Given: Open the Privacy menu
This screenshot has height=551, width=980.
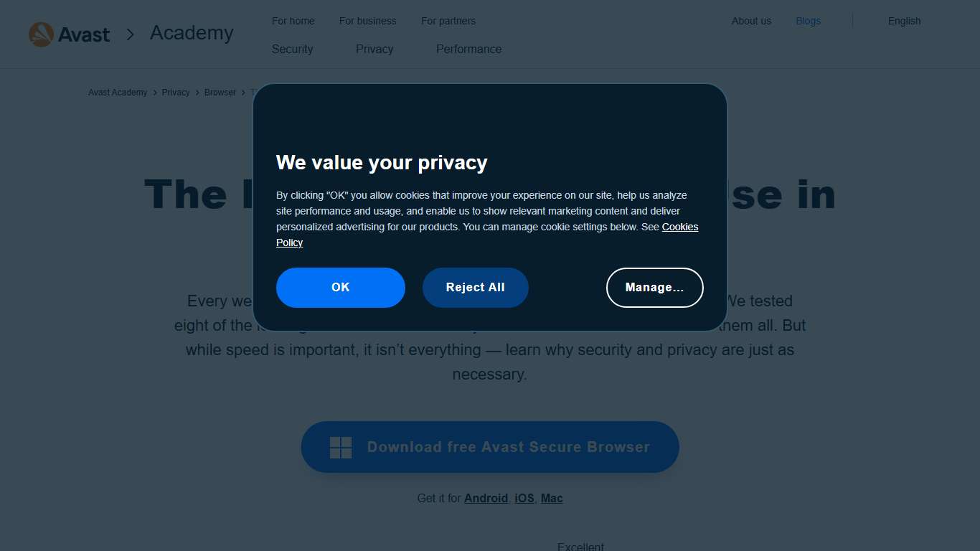Looking at the screenshot, I should [374, 49].
